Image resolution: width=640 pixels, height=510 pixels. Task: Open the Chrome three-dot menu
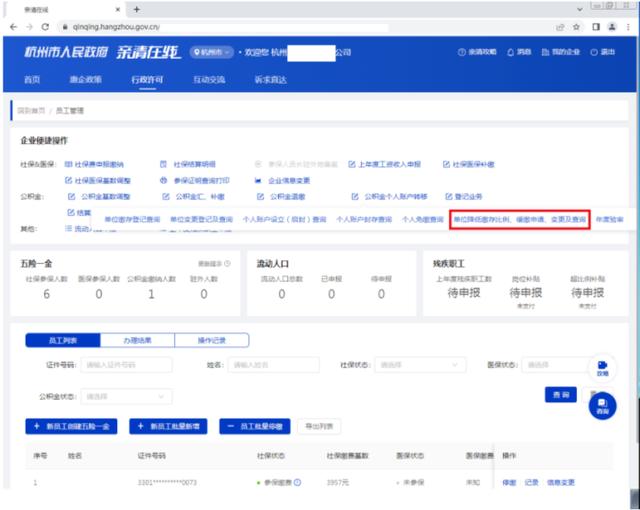628,27
